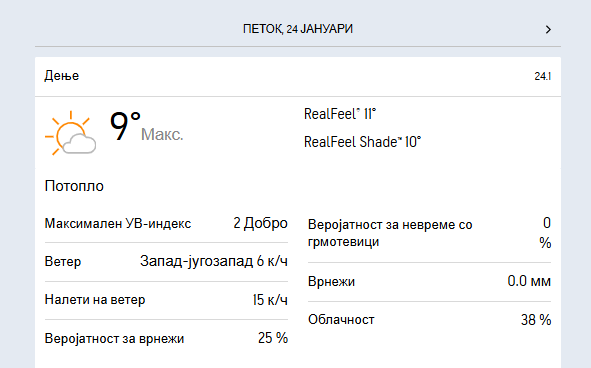The image size is (591, 368).
Task: Click the Облачност 38 % cloud cover row
Action: pos(429,320)
